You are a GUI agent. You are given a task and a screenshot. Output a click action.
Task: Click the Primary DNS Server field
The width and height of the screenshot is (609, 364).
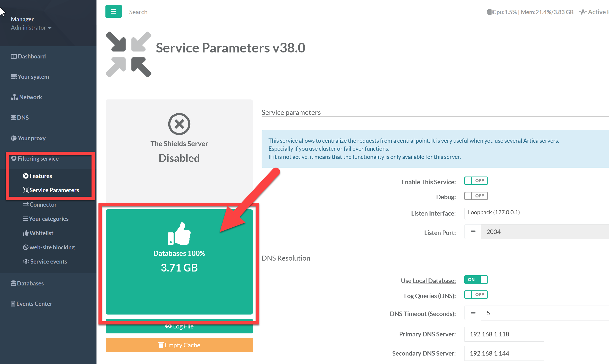(504, 334)
